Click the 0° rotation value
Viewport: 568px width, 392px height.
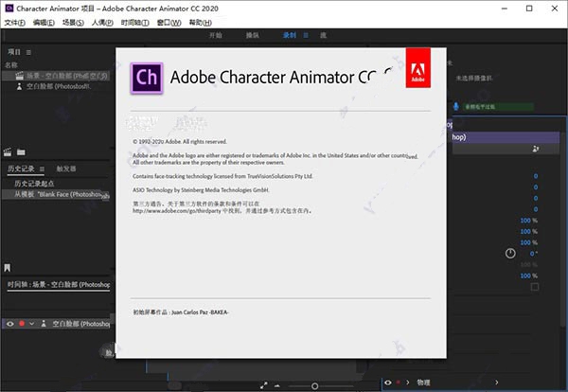point(534,254)
